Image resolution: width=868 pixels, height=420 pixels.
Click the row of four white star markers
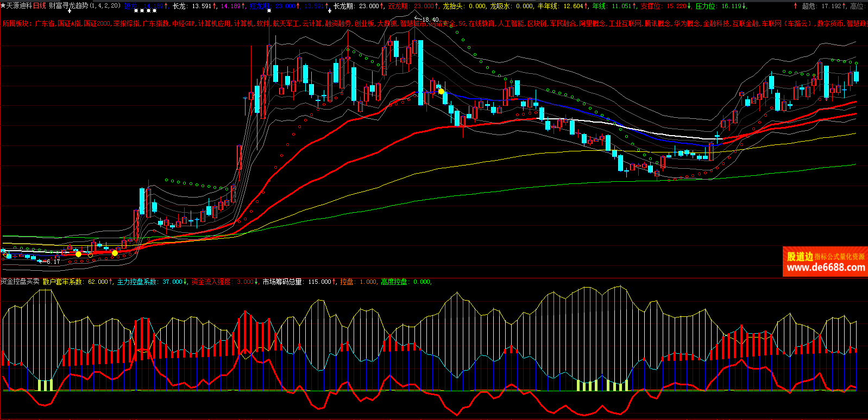tap(145, 10)
